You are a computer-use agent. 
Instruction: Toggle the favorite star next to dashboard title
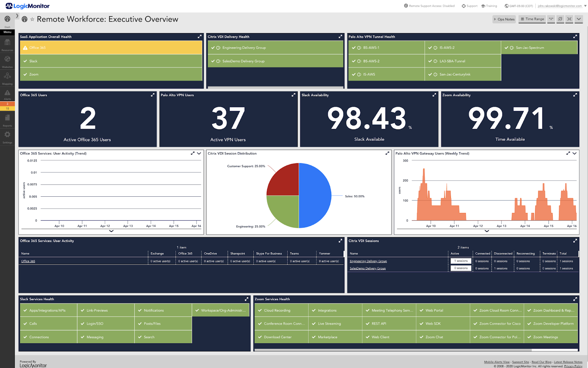[33, 19]
